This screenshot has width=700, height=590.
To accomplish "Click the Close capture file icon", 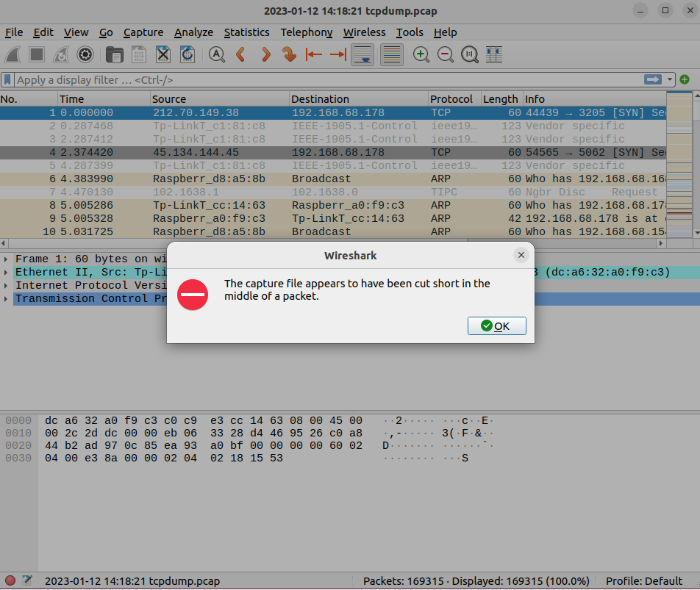I will click(x=163, y=54).
